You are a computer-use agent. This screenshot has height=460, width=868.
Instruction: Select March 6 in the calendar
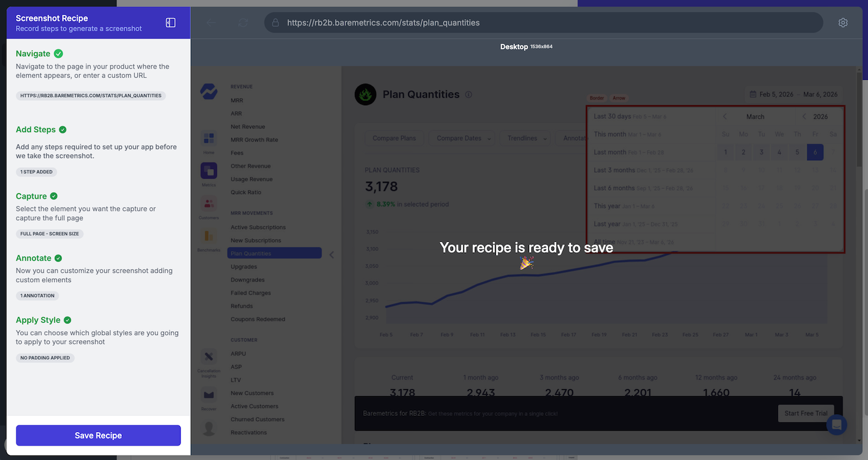[x=814, y=152]
